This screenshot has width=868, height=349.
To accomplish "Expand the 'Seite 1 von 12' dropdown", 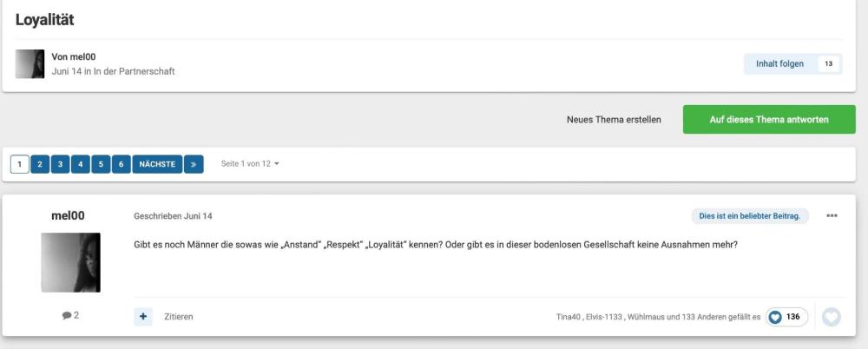I will 253,163.
